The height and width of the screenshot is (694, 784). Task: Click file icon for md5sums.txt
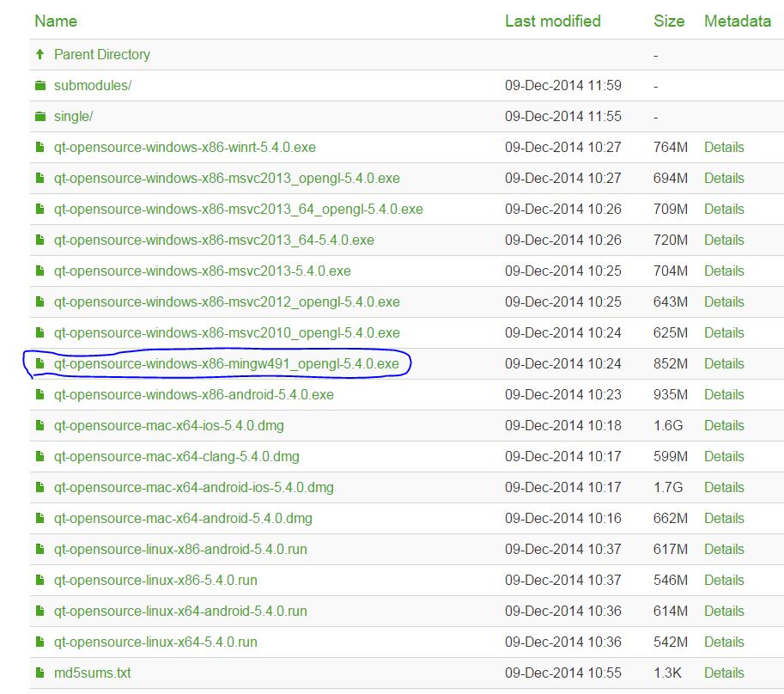click(40, 673)
